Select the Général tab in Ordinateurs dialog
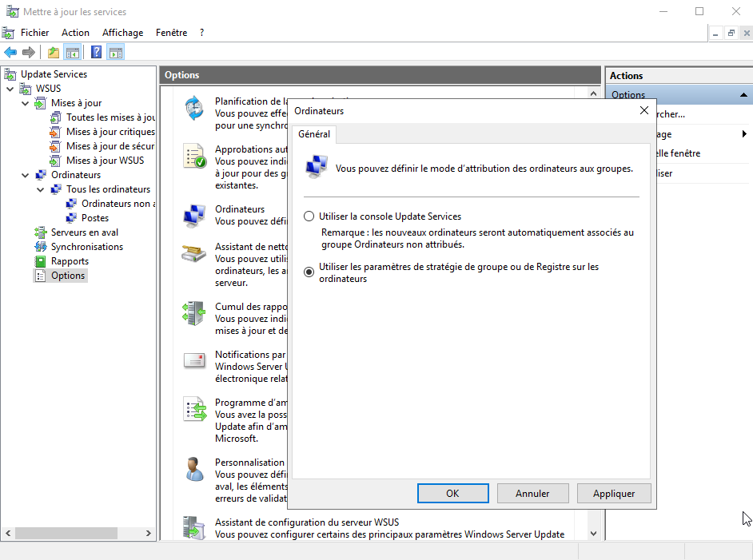The width and height of the screenshot is (753, 560). [314, 134]
